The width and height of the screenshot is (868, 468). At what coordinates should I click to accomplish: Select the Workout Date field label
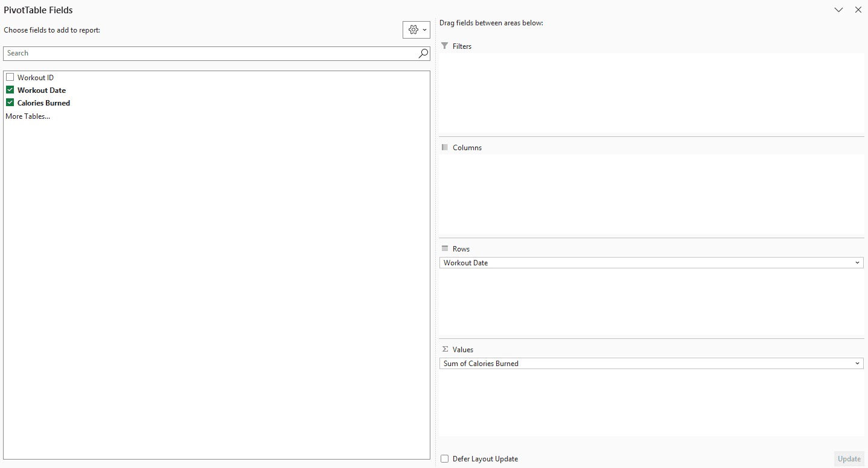pos(42,90)
